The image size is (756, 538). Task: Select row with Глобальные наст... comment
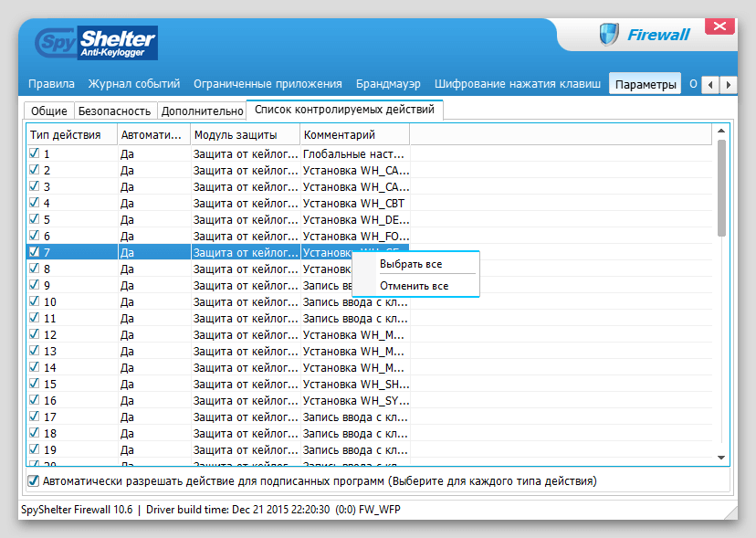353,154
